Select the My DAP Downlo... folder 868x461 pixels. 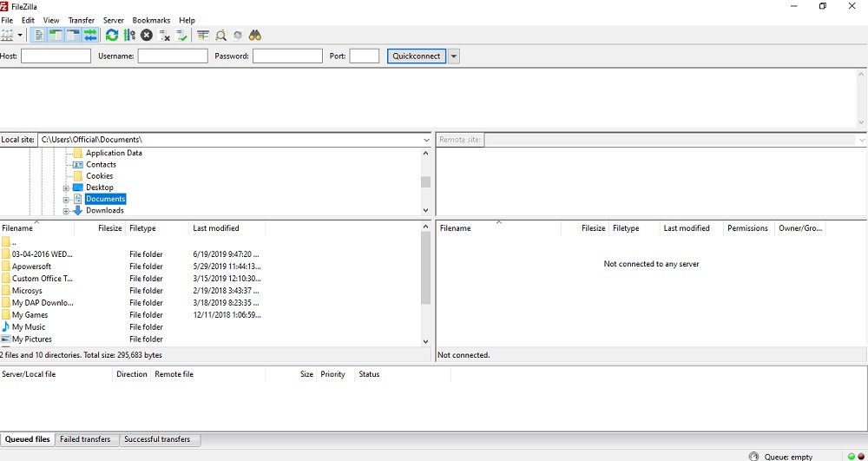tap(43, 303)
